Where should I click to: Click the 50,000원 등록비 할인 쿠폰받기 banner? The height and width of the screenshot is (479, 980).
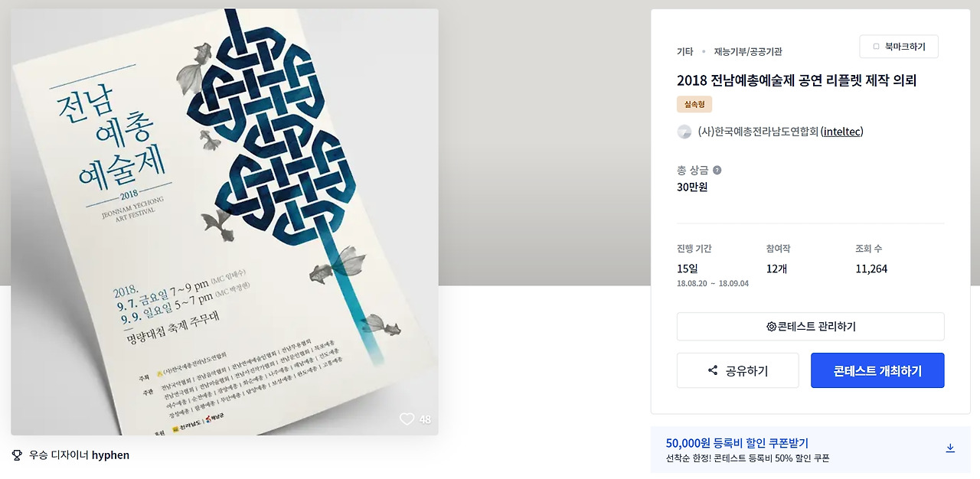click(x=811, y=450)
